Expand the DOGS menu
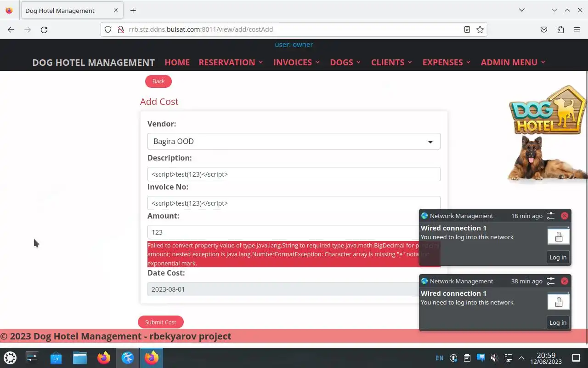This screenshot has width=588, height=368. click(345, 62)
